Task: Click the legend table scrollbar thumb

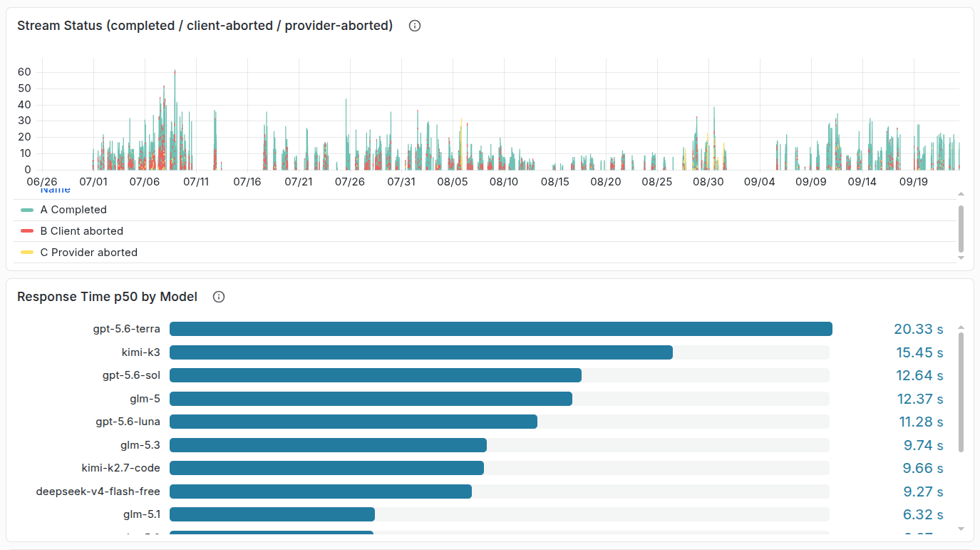Action: pyautogui.click(x=961, y=228)
